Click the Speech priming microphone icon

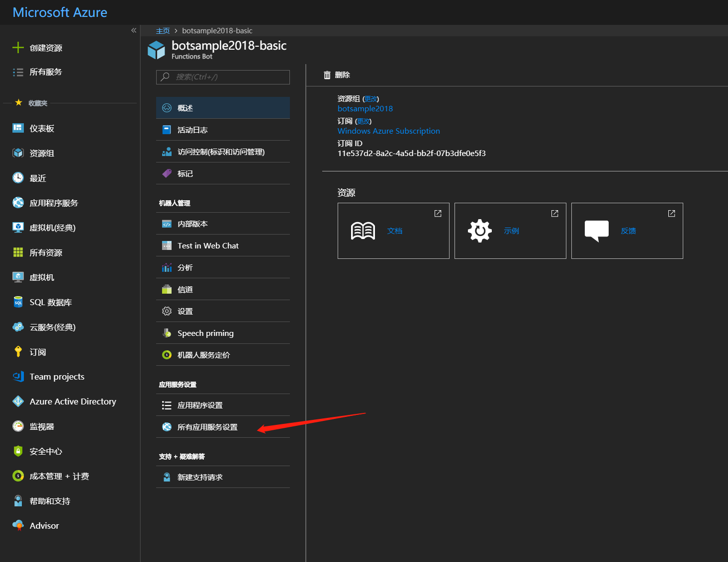point(167,333)
